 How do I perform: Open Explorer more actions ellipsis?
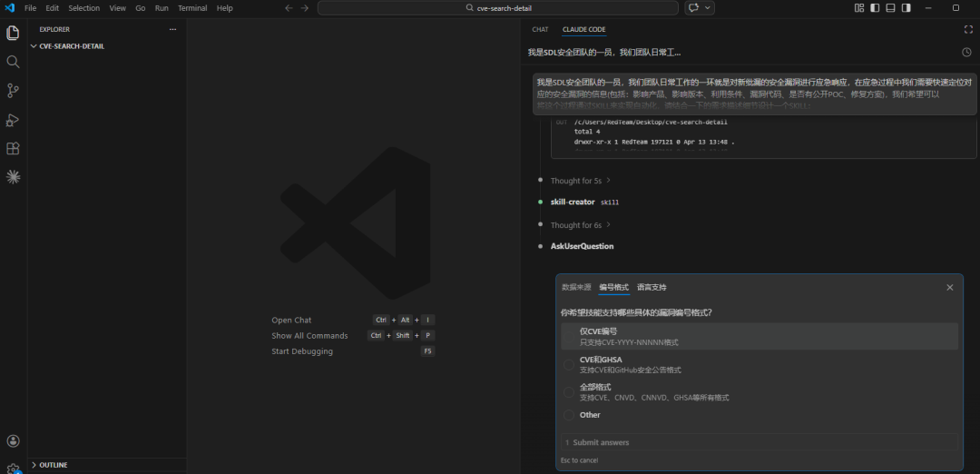click(x=173, y=29)
